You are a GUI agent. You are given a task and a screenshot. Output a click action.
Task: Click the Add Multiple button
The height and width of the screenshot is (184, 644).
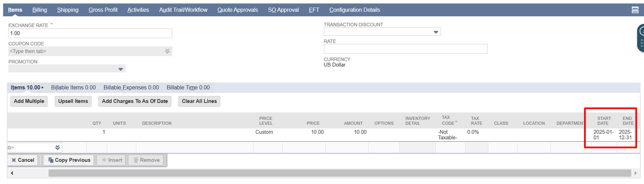click(29, 101)
